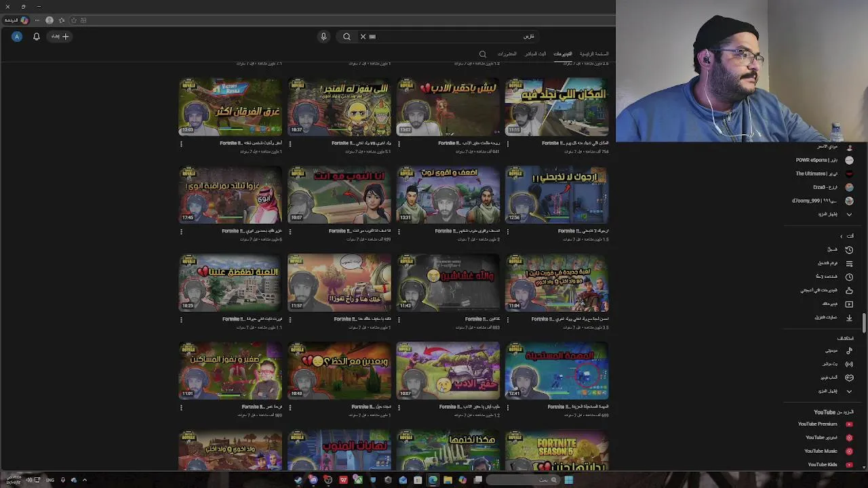Open options menu for the 12:41 video
868x488 pixels.
[x=507, y=407]
